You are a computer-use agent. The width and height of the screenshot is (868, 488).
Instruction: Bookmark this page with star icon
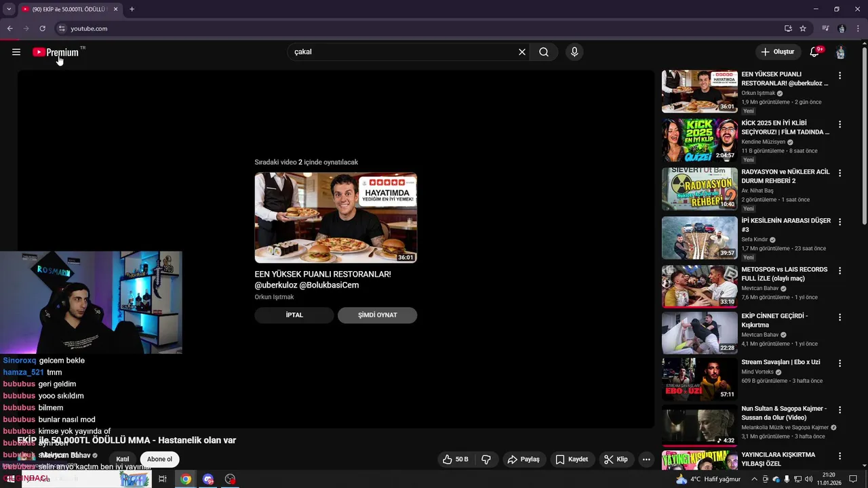(x=803, y=28)
